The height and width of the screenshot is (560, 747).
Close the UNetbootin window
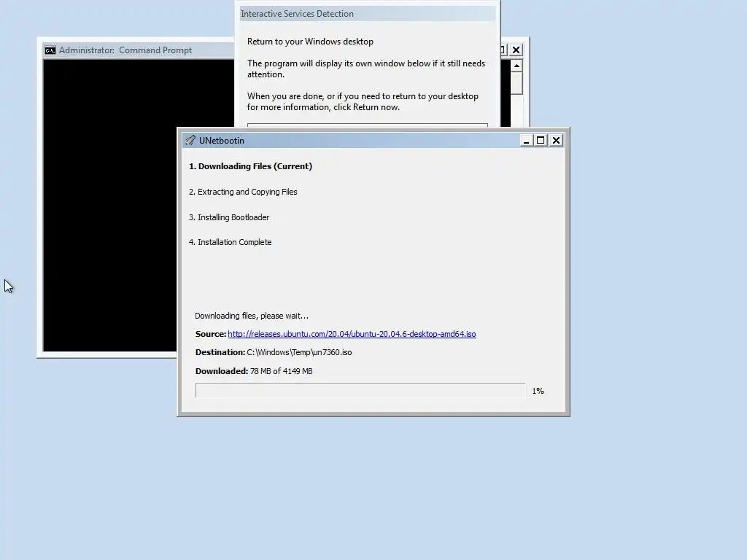[x=556, y=141]
